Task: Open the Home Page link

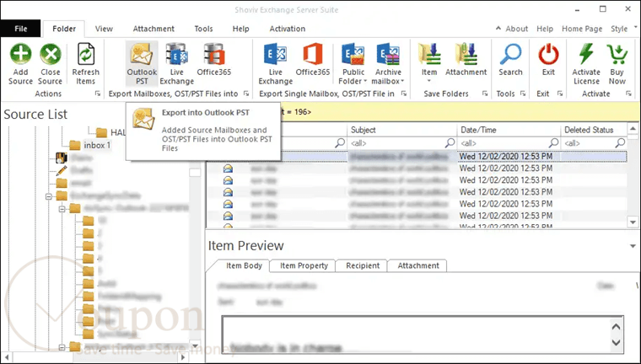Action: coord(582,29)
